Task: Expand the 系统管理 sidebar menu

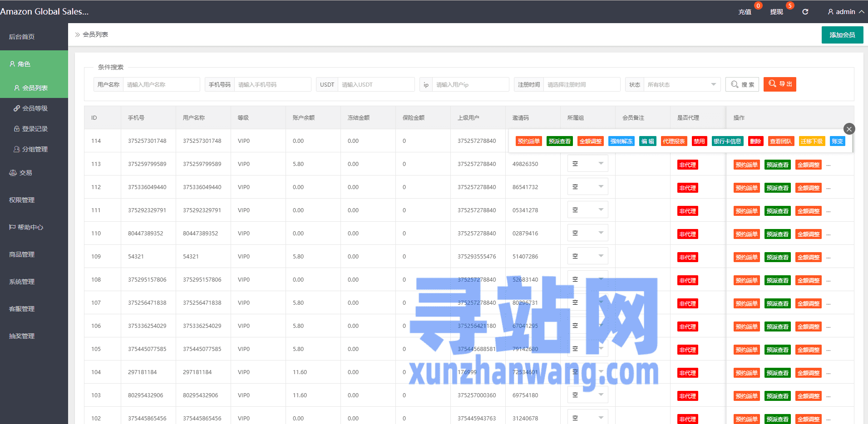Action: (34, 282)
